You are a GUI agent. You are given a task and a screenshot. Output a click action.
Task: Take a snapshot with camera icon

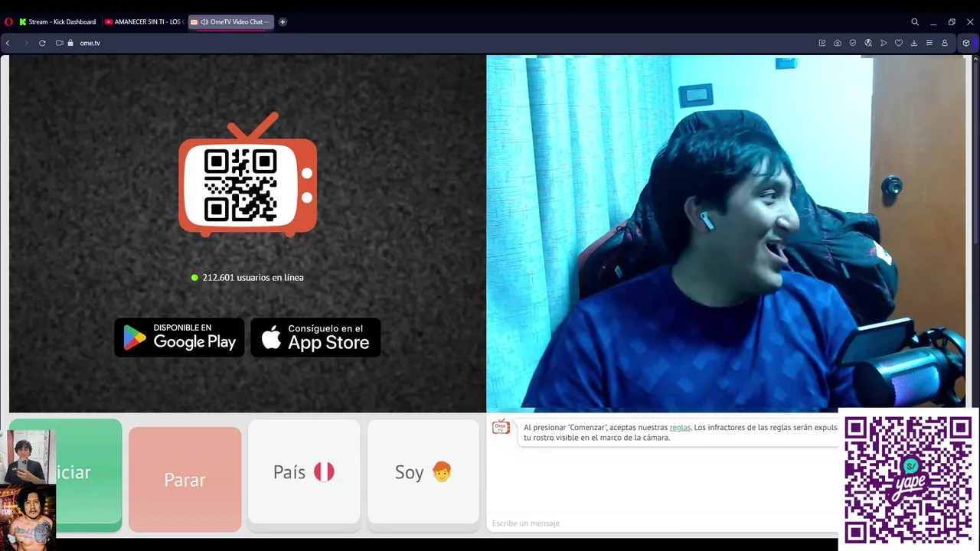[838, 43]
